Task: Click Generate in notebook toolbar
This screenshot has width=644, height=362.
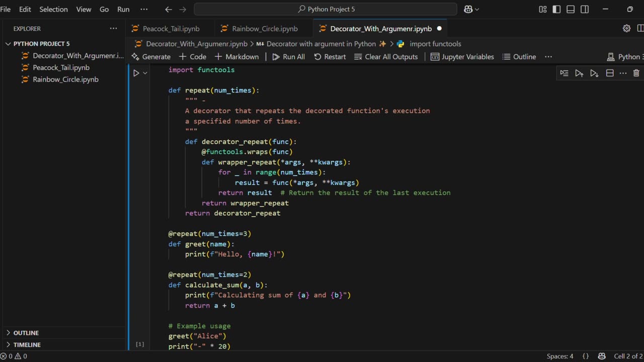Action: (151, 57)
